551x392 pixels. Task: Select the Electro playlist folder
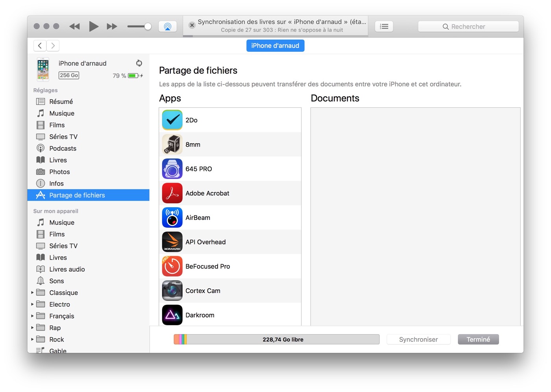pyautogui.click(x=59, y=304)
